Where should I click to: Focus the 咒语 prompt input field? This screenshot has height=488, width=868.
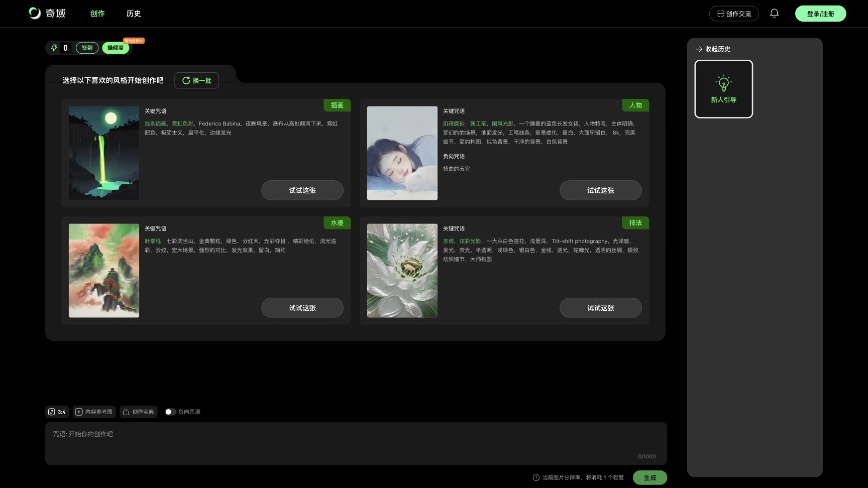pyautogui.click(x=356, y=443)
